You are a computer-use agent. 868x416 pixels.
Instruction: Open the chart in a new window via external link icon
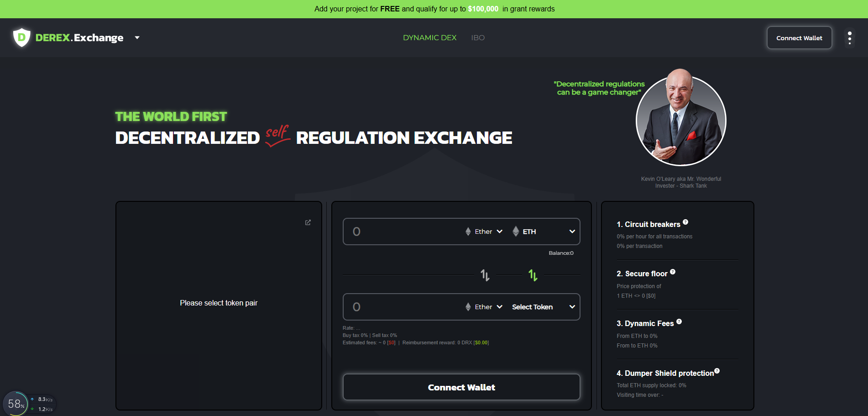[308, 222]
